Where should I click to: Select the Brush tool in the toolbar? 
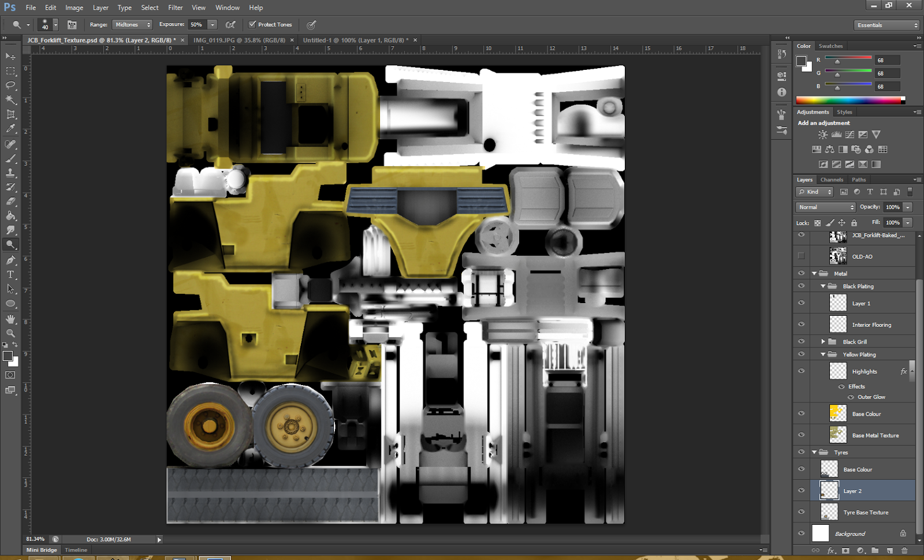click(10, 158)
